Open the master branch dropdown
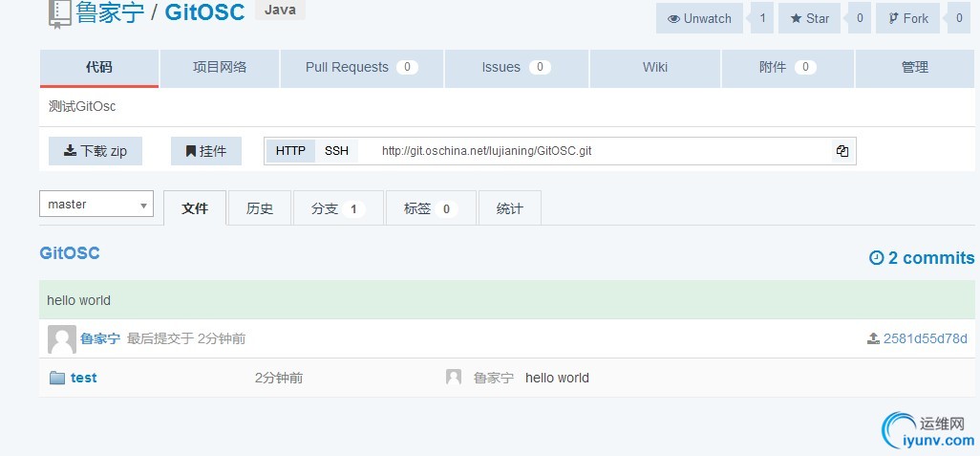980x456 pixels. pos(96,204)
